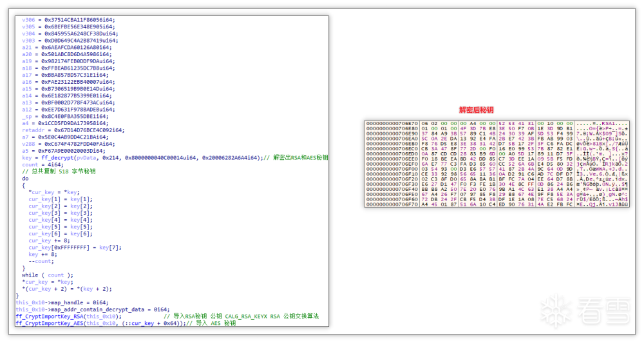This screenshot has height=343, width=644.
Task: Click the cur_key[0xFFFFFFFF] assignment line
Action: click(75, 248)
